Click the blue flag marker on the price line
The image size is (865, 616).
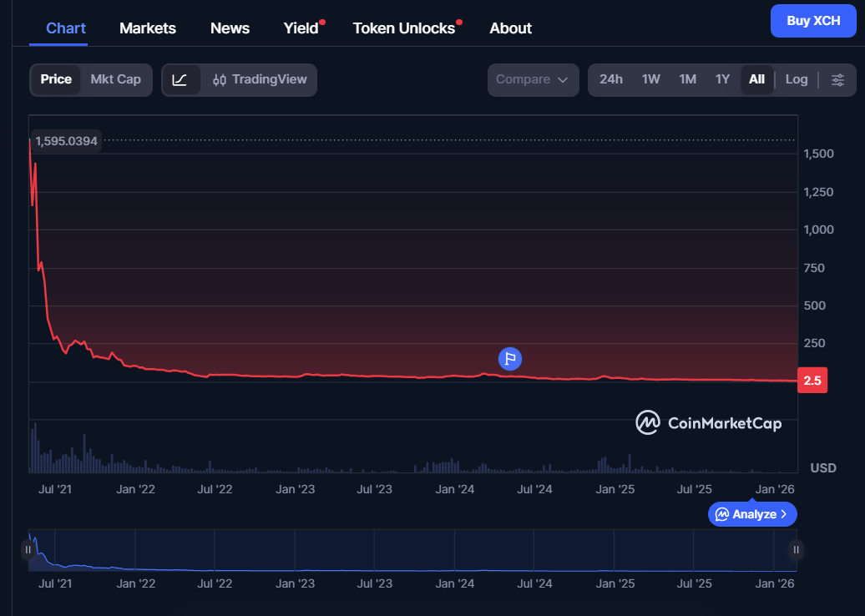pos(509,358)
